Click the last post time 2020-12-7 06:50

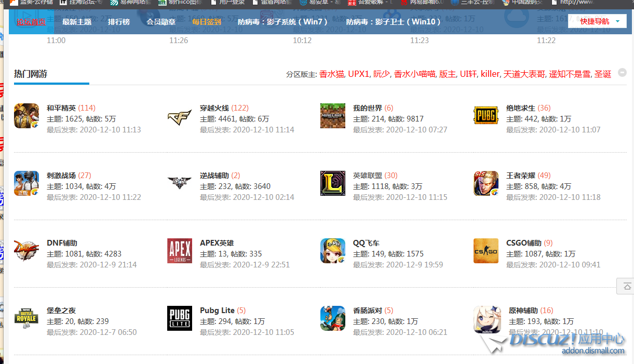(x=108, y=332)
